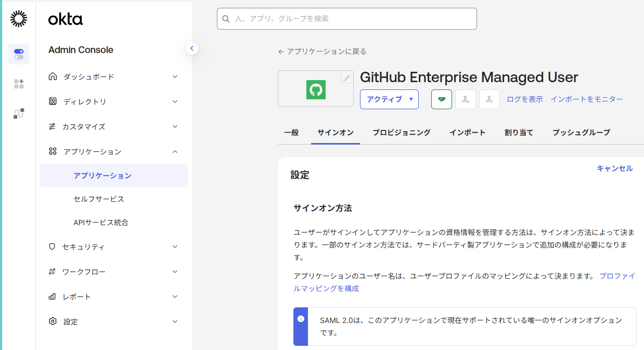644x350 pixels.
Task: Click the search field for people, apps, groups
Action: click(347, 19)
